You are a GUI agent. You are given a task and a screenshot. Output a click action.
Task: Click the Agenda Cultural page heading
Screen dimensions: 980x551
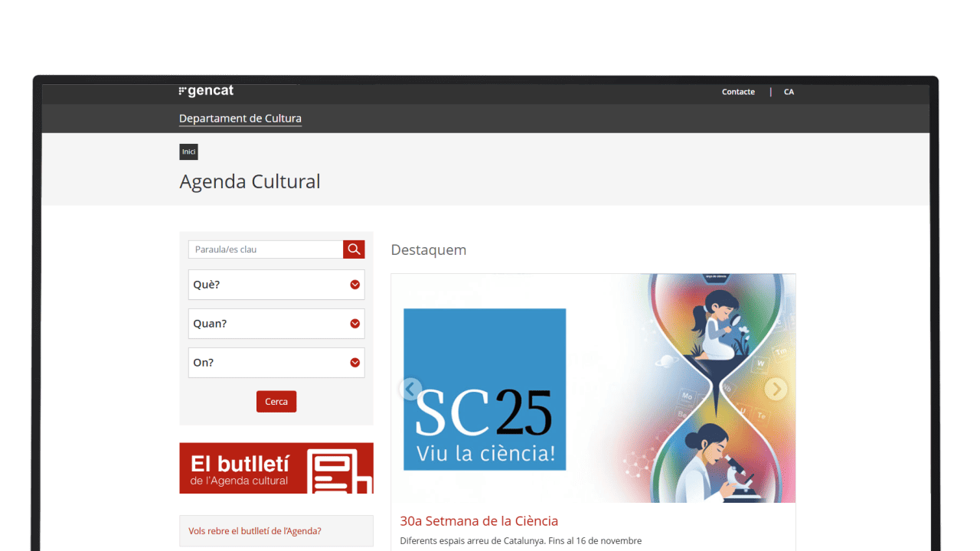[x=250, y=181]
